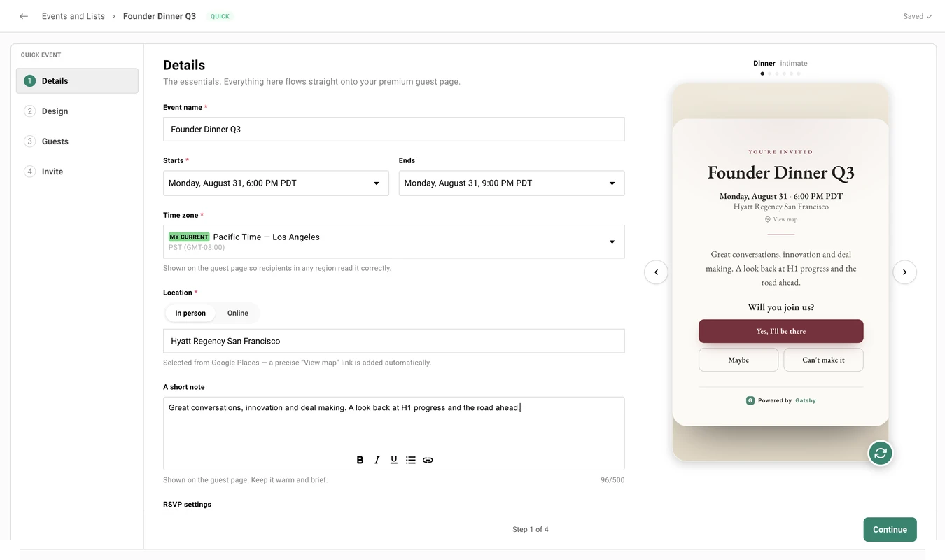Click Gatsby link in preview footer

(x=806, y=401)
